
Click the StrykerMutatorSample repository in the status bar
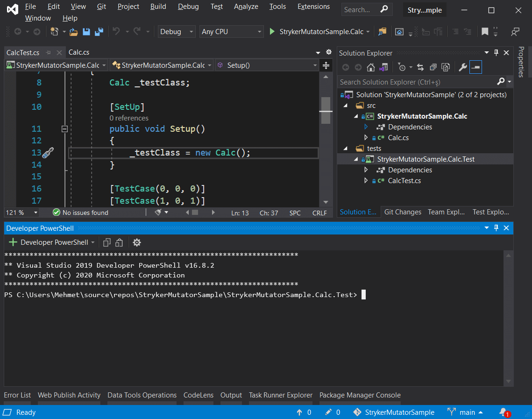(x=394, y=412)
